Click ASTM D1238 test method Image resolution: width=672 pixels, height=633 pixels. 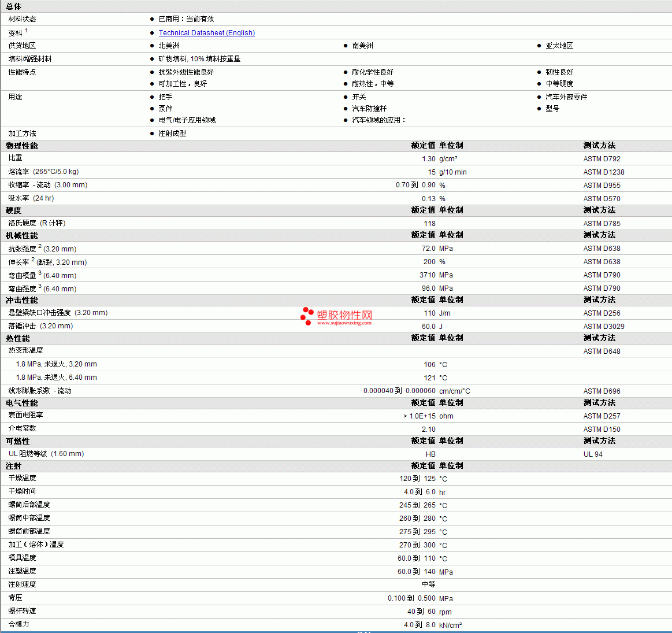tap(604, 172)
